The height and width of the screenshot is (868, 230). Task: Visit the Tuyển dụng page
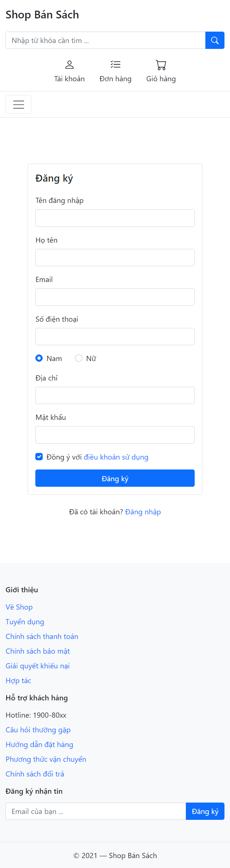[x=25, y=621]
